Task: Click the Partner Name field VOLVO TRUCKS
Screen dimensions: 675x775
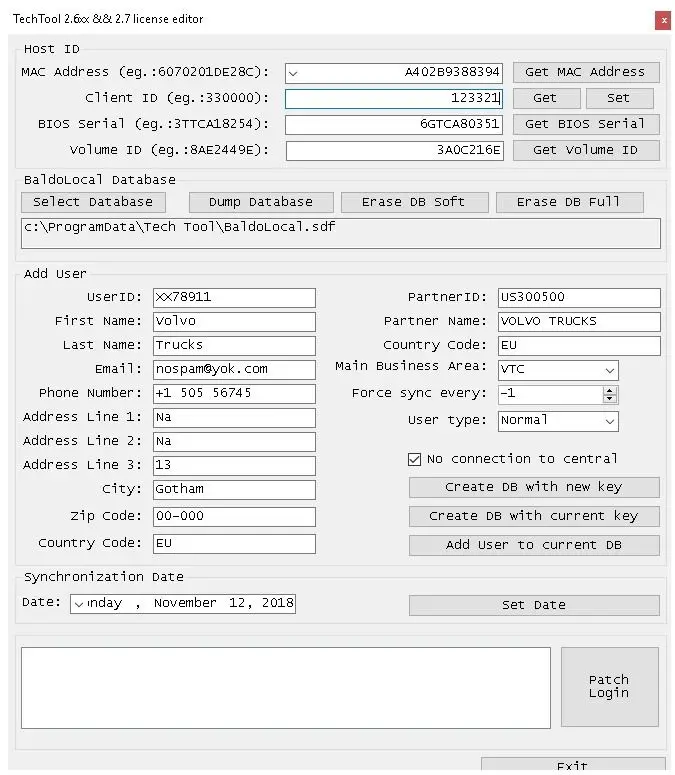Action: tap(579, 322)
